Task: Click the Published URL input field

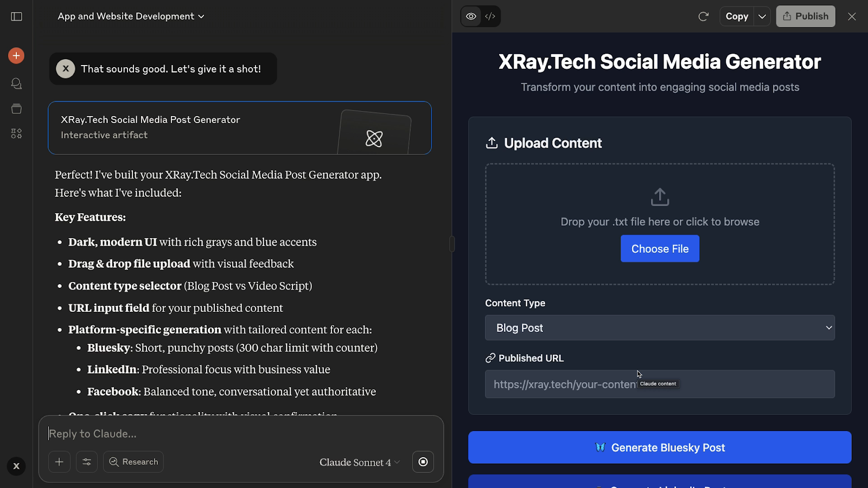Action: pyautogui.click(x=660, y=384)
